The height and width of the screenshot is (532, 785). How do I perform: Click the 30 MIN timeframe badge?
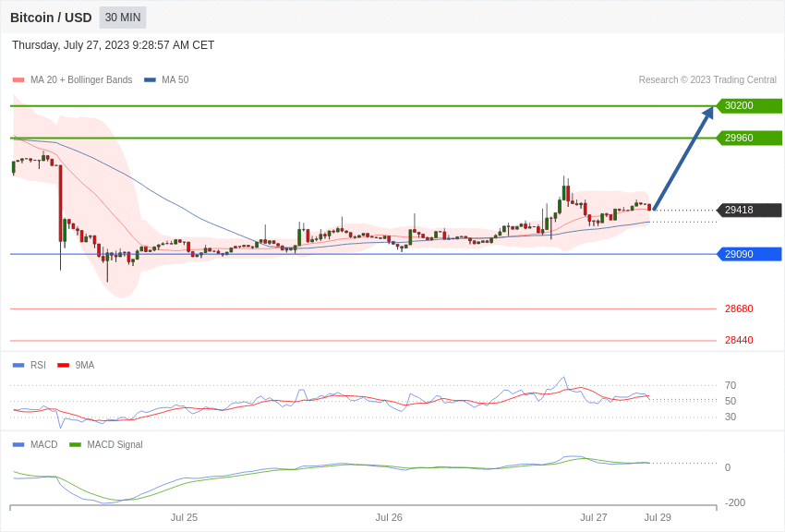tap(123, 18)
